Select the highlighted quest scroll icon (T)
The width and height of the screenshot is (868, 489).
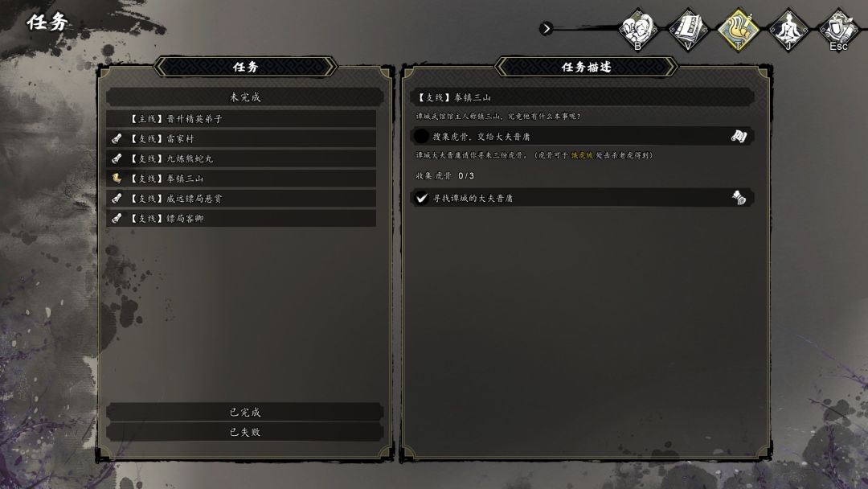(739, 29)
